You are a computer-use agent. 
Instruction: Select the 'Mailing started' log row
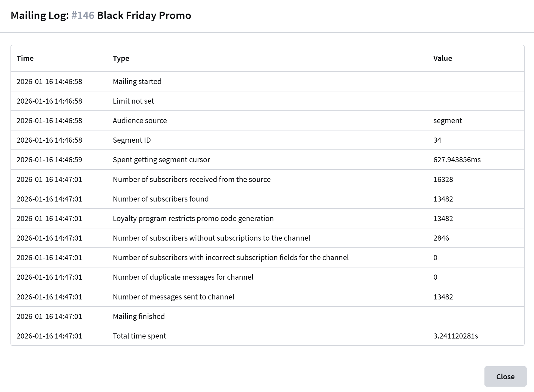137,82
